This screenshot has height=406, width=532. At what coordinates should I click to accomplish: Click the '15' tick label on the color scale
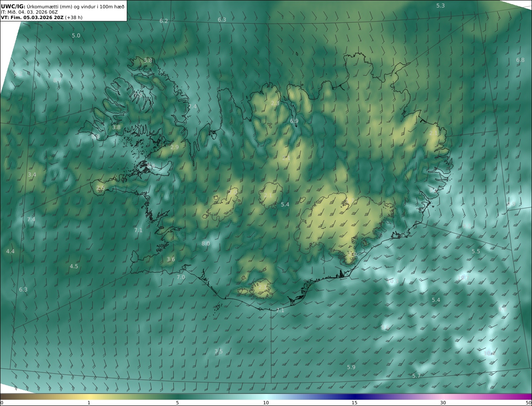[355, 403]
